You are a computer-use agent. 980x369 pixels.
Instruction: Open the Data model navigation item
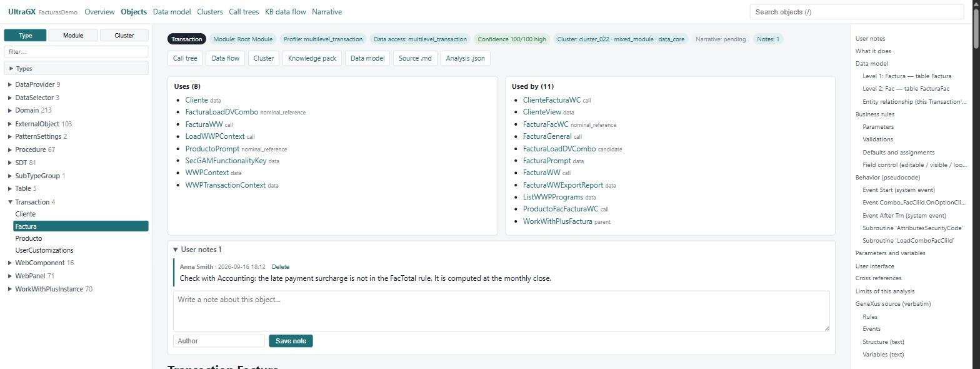[x=172, y=12]
